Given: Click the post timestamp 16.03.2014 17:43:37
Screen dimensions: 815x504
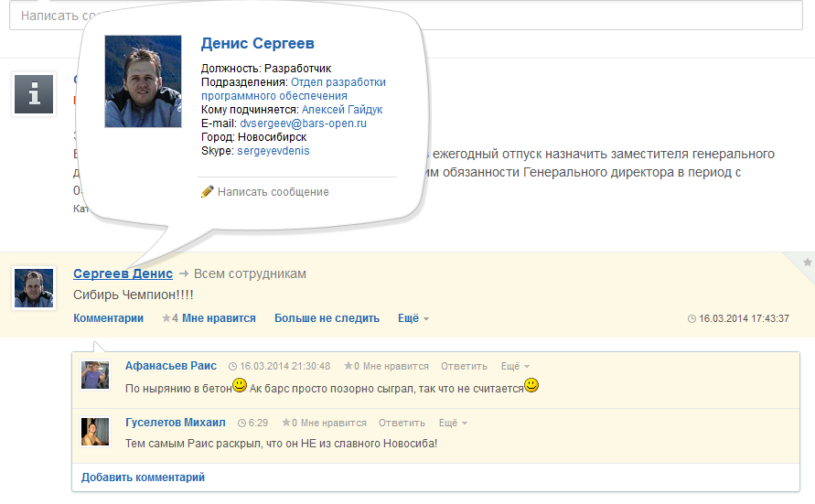Looking at the screenshot, I should tap(744, 318).
